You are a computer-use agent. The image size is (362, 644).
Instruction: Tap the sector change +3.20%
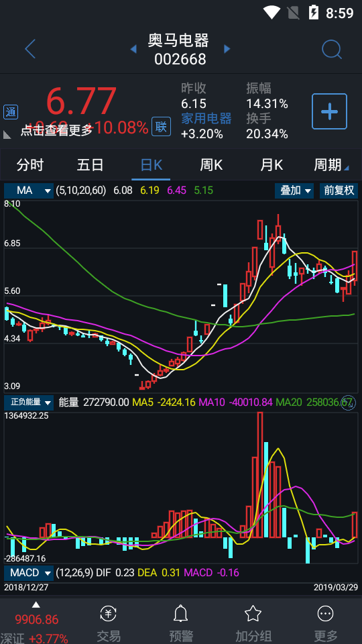click(202, 133)
